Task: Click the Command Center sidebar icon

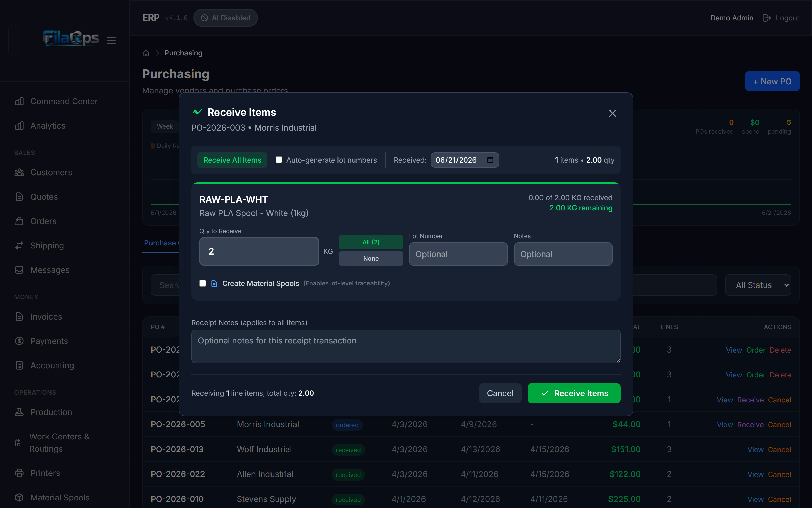Action: pyautogui.click(x=19, y=101)
